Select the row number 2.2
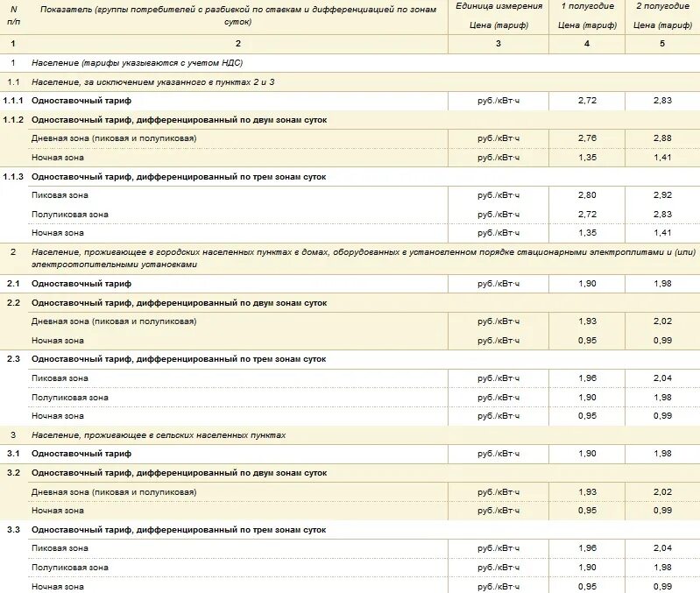The image size is (700, 593). (x=13, y=303)
